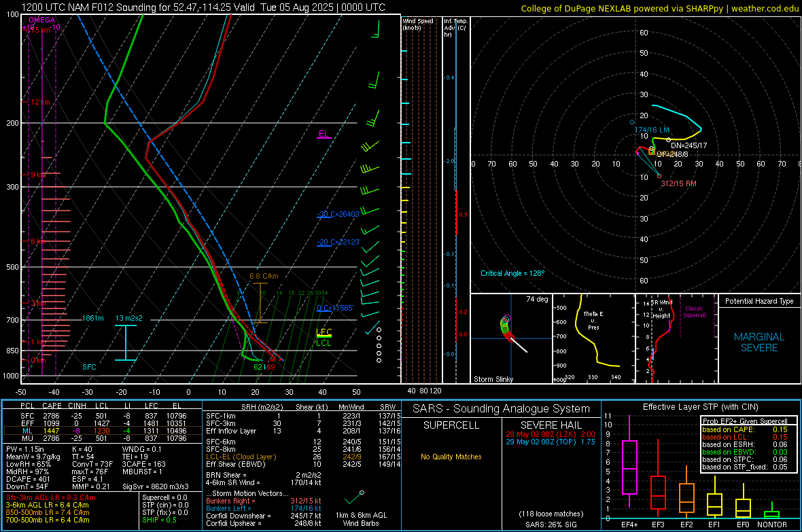Click the green LCL level label
Viewport: 802px width, 532px height.
(x=324, y=343)
